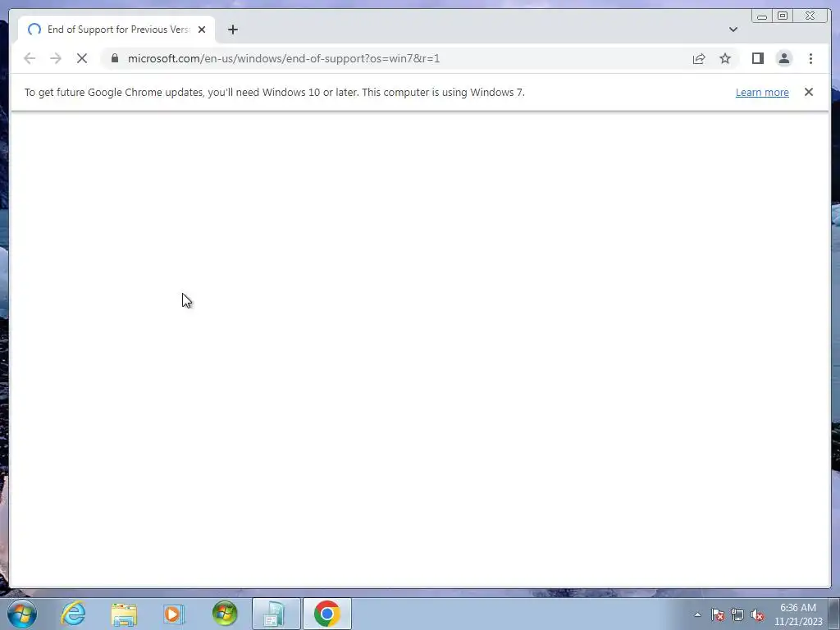Viewport: 840px width, 630px height.
Task: View site information lock icon
Action: pyautogui.click(x=115, y=58)
